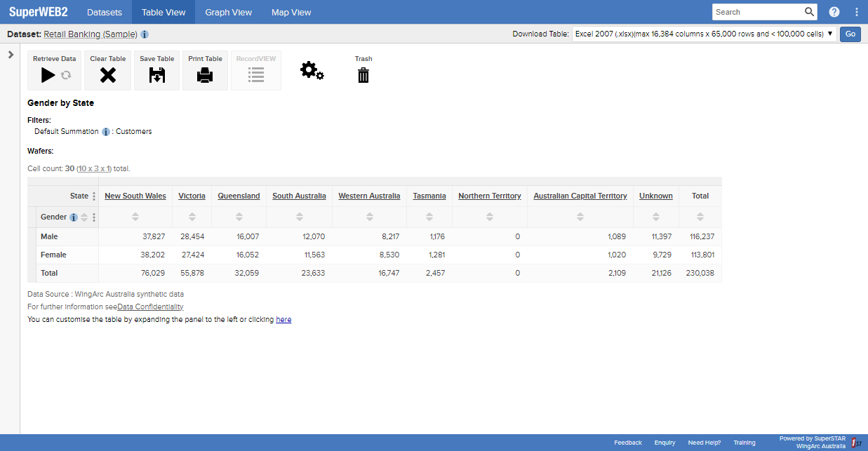Click the info icon next to Gender
Viewport: 868px width, 451px height.
tap(73, 217)
